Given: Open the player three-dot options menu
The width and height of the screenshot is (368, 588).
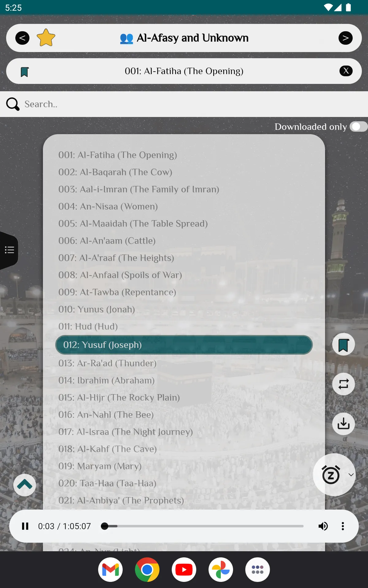Looking at the screenshot, I should click(x=343, y=526).
